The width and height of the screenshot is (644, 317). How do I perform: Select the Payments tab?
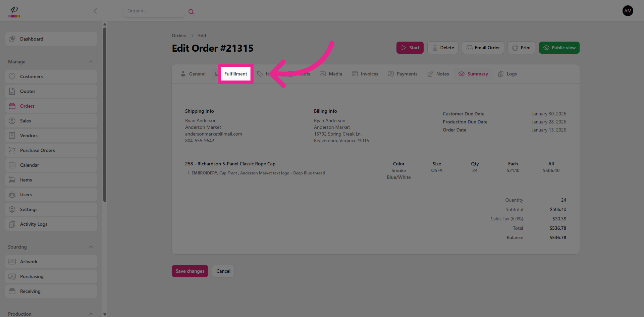402,74
